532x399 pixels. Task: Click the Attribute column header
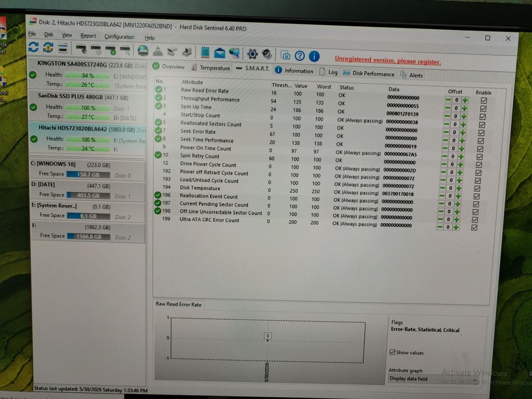(192, 82)
